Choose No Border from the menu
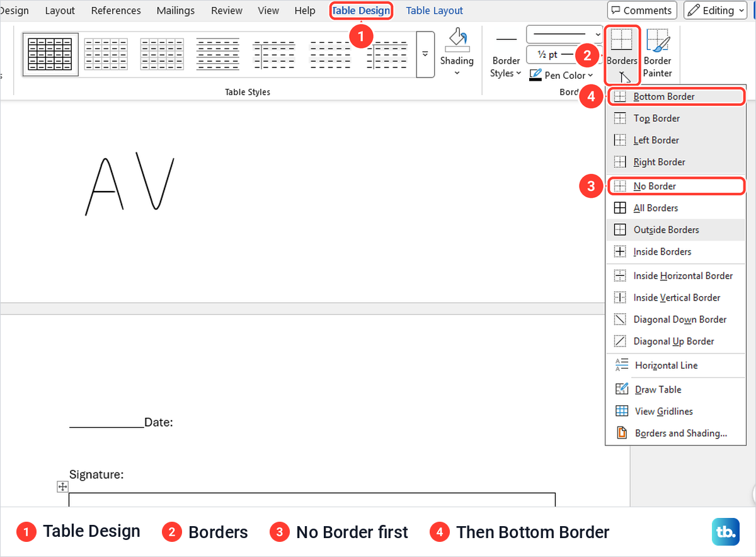 [x=677, y=186]
